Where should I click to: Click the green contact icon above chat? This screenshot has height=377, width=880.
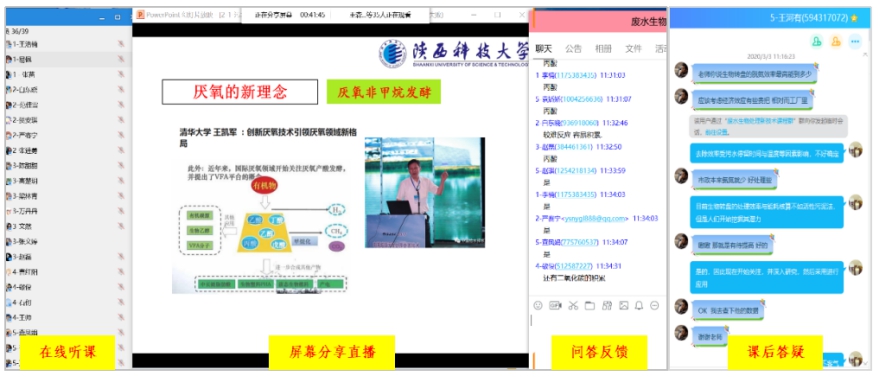817,41
